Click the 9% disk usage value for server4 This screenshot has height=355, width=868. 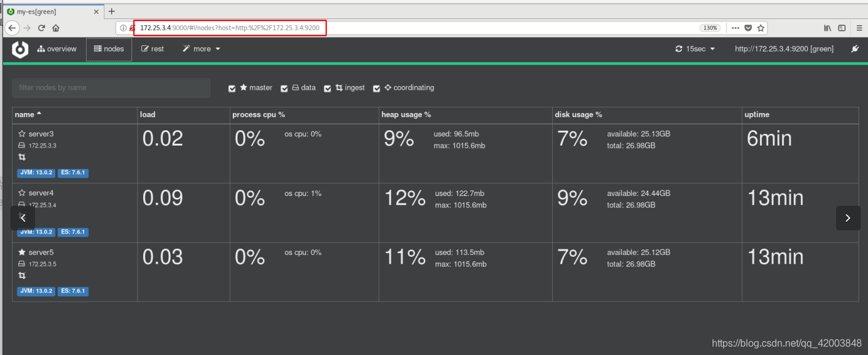573,198
